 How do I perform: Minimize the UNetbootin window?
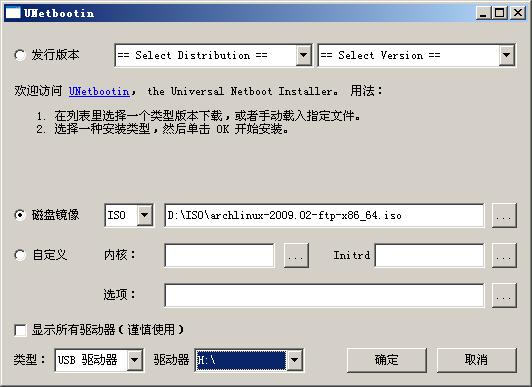coord(483,13)
